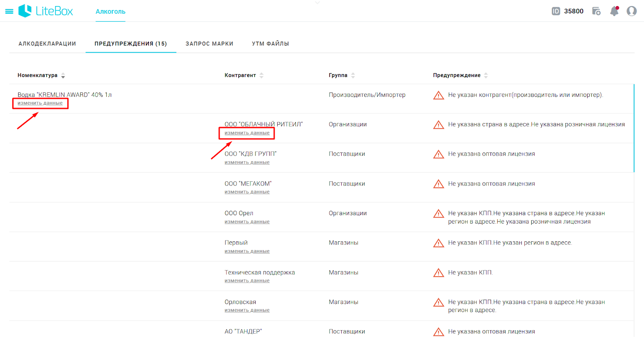Click изменить данные under ОБЛАЧНЫЙ РИТЕЙЛ
Viewport: 644px width, 362px height.
pos(247,133)
